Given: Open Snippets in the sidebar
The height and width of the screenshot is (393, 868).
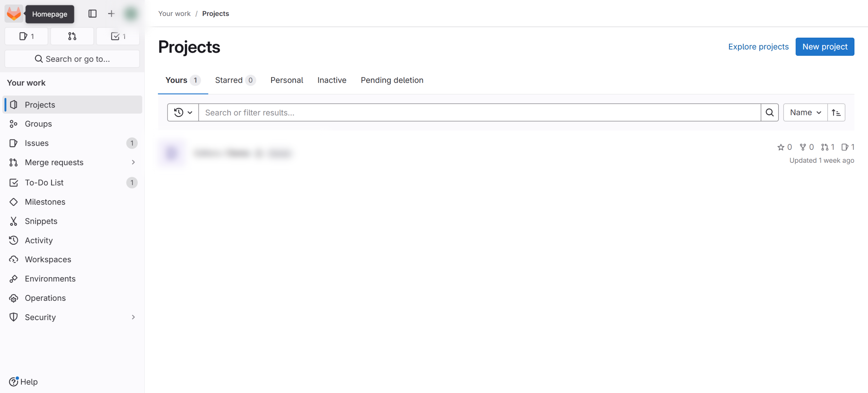Looking at the screenshot, I should coord(41,221).
